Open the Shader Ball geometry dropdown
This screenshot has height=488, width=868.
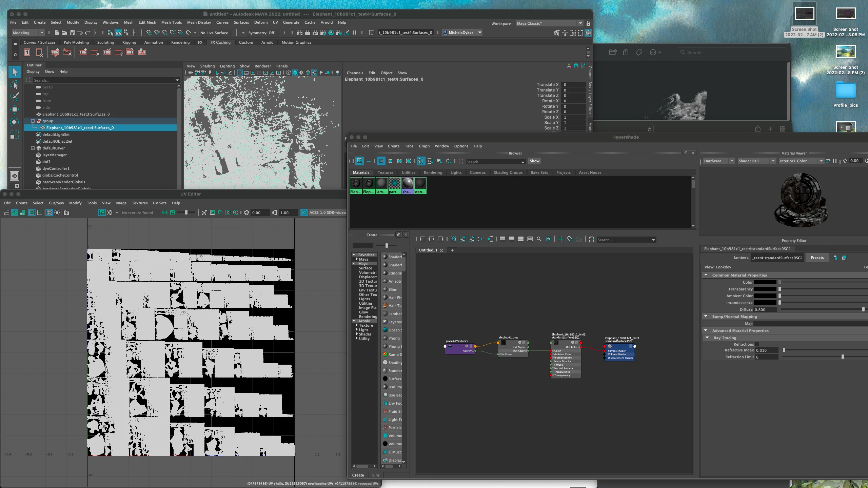click(756, 161)
